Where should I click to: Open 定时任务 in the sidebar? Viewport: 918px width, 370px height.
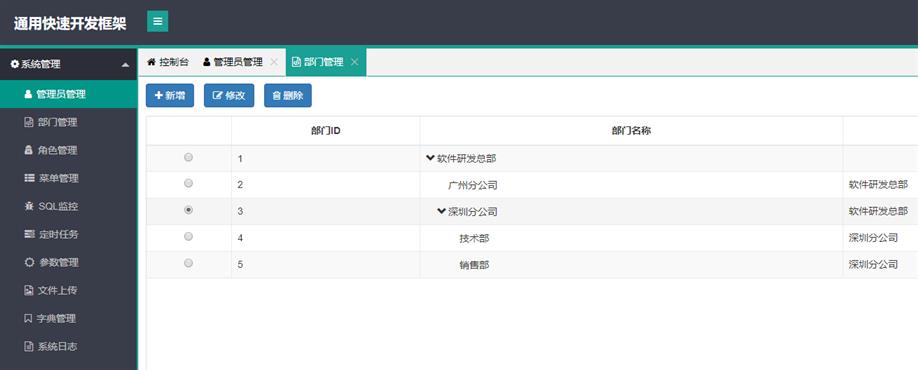68,234
